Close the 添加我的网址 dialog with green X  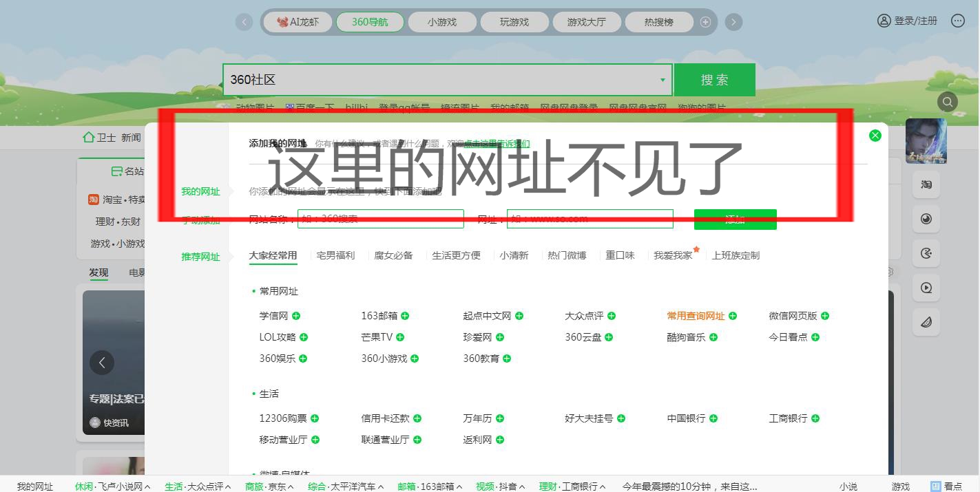pyautogui.click(x=875, y=136)
